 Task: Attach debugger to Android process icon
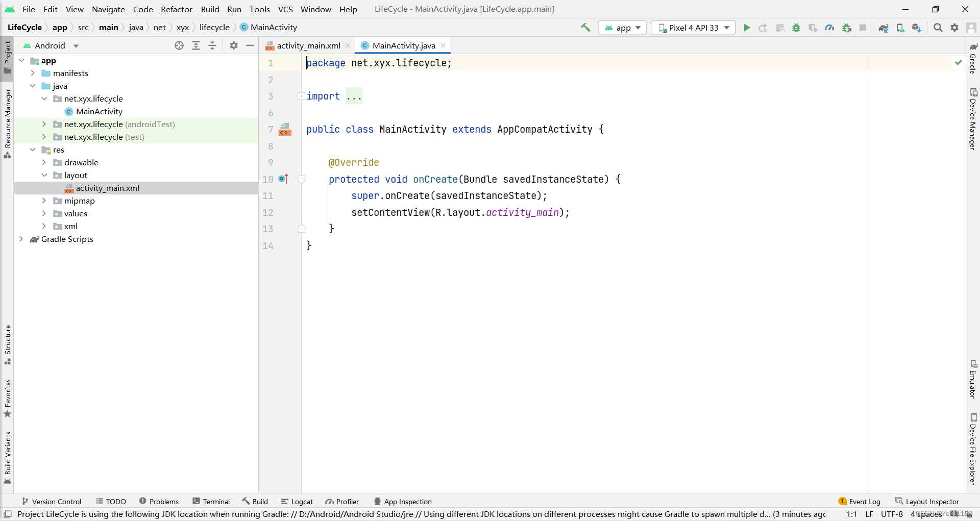(x=847, y=28)
